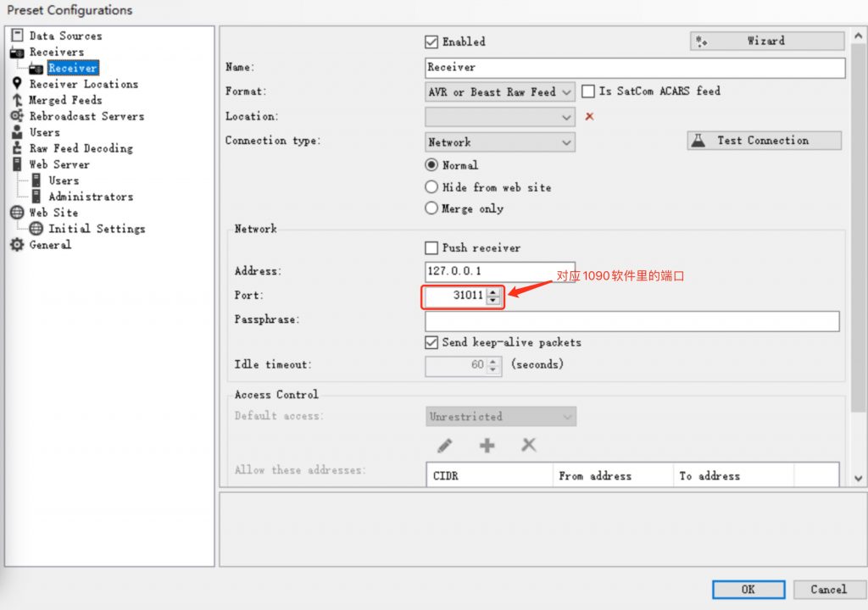Viewport: 868px width, 610px height.
Task: Enable the Push receiver checkbox
Action: pyautogui.click(x=431, y=248)
